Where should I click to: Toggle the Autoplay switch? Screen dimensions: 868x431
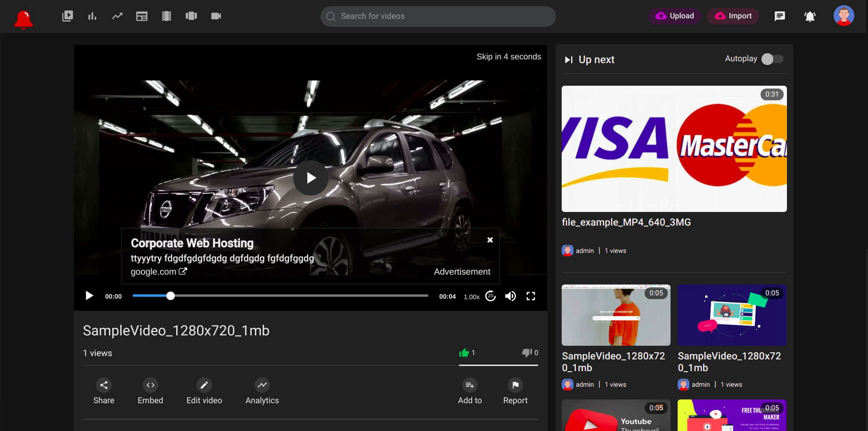pyautogui.click(x=773, y=59)
